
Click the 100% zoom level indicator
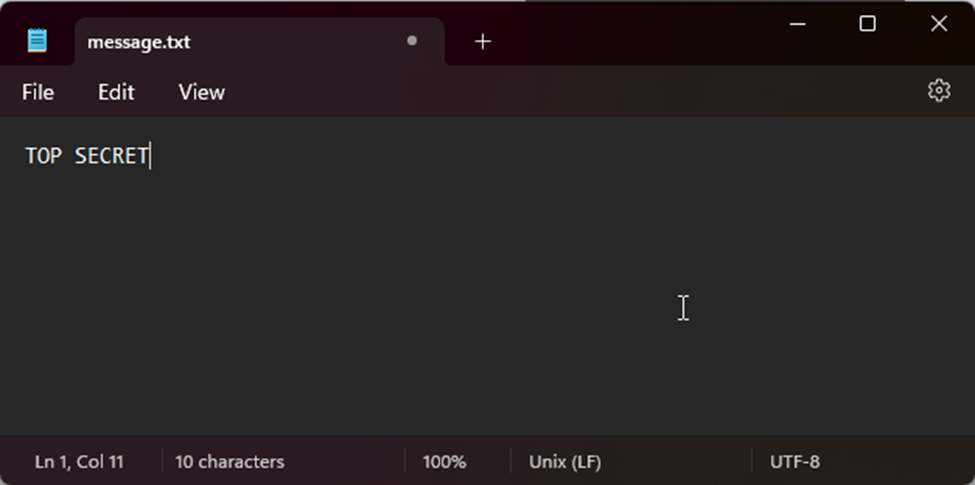point(444,462)
